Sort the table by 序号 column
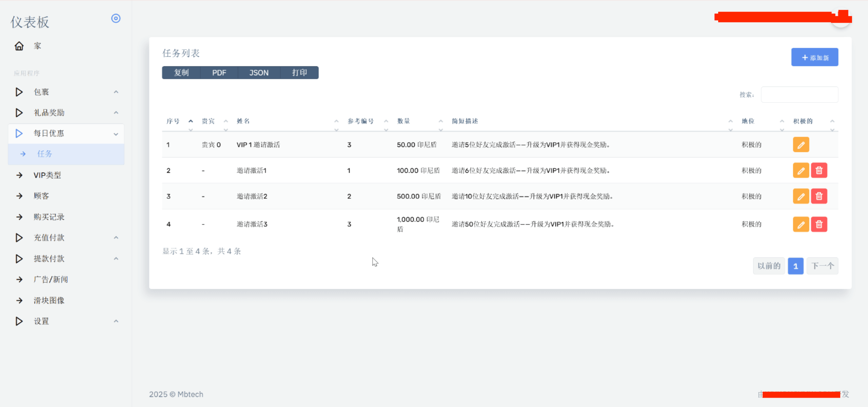 coord(173,121)
